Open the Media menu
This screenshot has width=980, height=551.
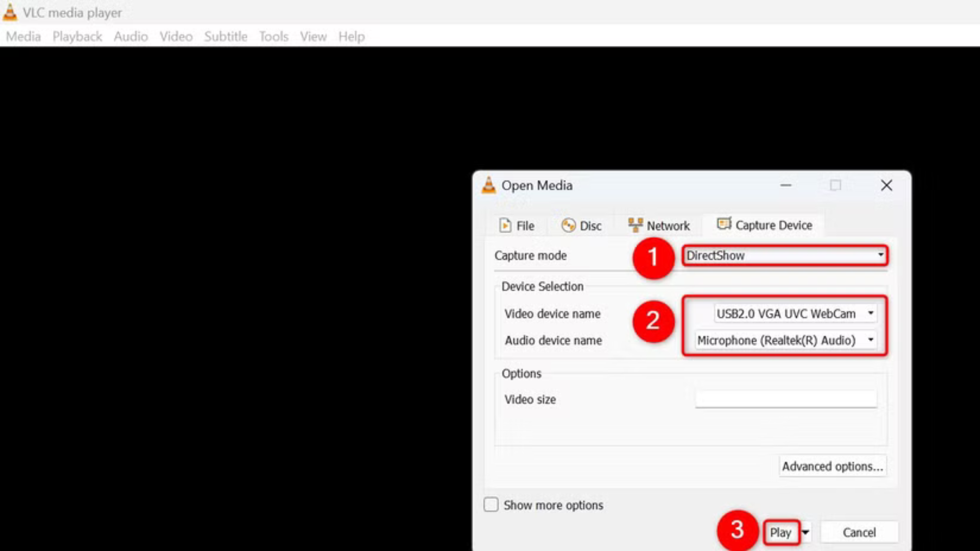pyautogui.click(x=23, y=36)
